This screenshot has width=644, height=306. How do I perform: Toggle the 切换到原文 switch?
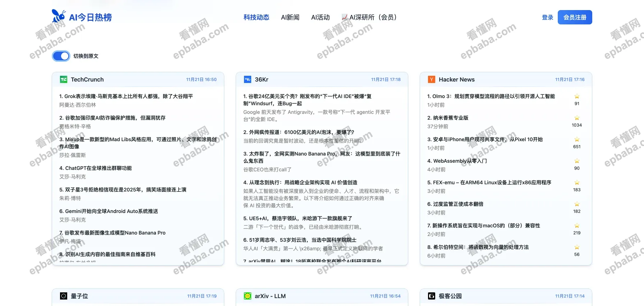61,56
